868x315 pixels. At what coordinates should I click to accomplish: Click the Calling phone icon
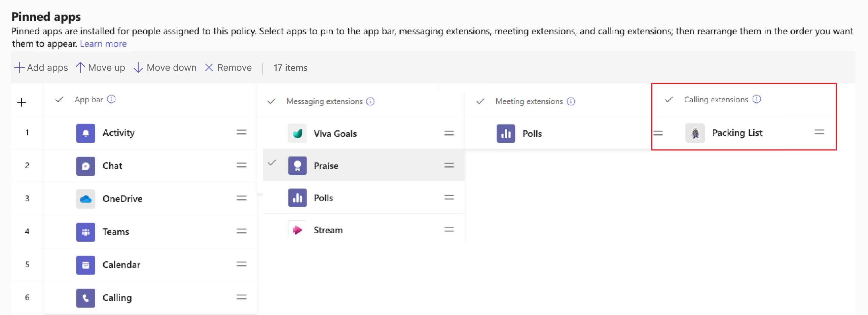point(85,298)
